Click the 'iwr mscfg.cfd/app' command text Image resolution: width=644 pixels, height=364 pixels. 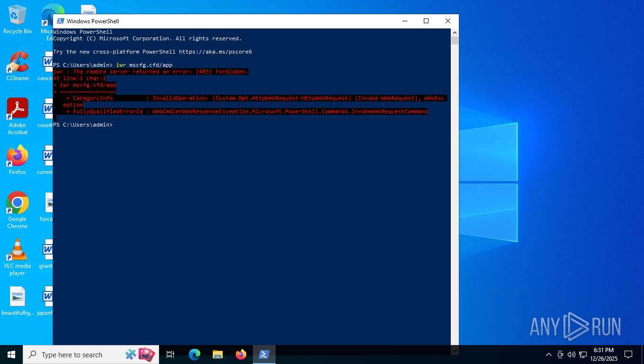[x=144, y=65]
